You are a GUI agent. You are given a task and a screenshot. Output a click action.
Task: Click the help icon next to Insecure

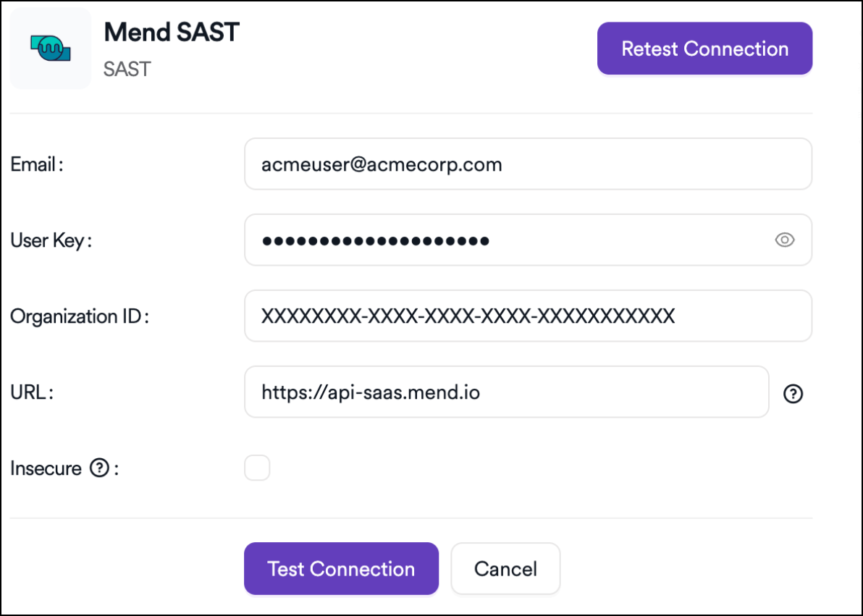pos(98,469)
